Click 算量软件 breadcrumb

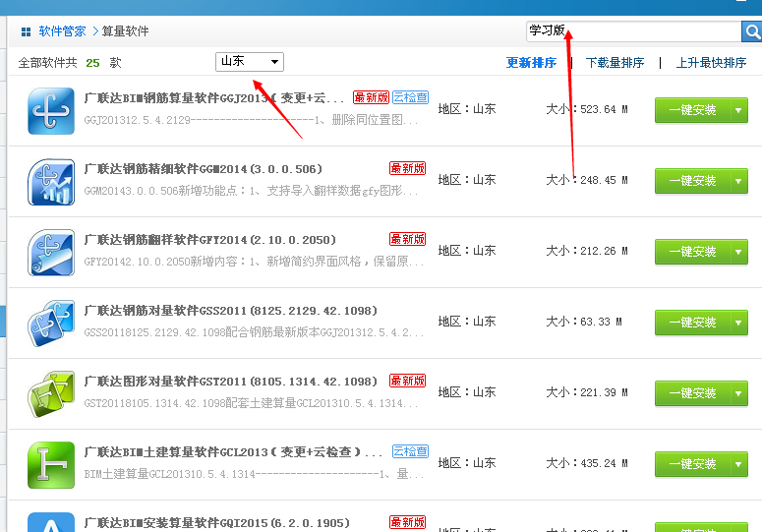[x=126, y=31]
